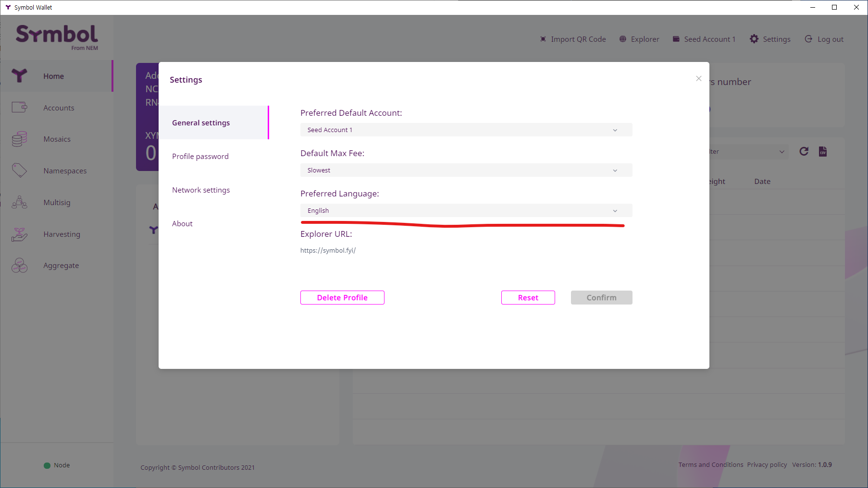The height and width of the screenshot is (488, 868).
Task: Click the Explorer globe icon
Action: (623, 39)
